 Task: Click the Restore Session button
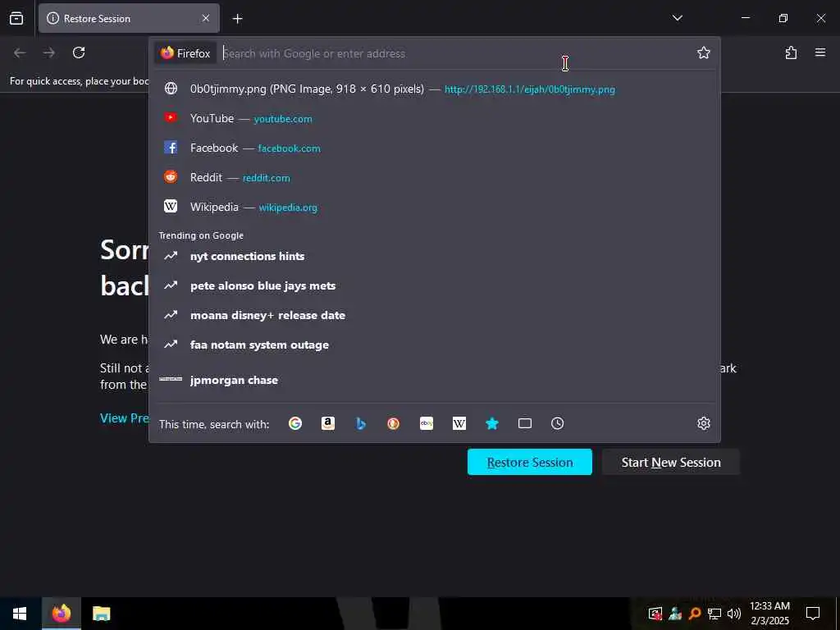click(x=529, y=462)
